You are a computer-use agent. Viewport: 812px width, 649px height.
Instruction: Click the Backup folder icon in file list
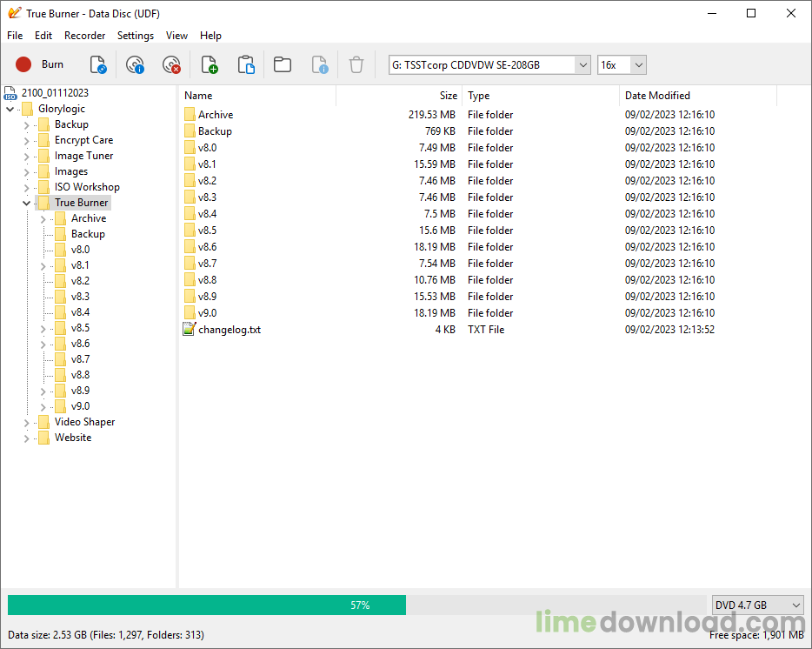pyautogui.click(x=190, y=131)
